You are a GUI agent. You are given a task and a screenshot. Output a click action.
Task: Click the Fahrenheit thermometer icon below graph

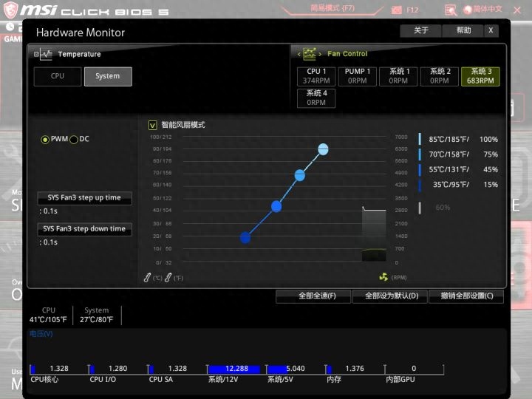coord(168,277)
